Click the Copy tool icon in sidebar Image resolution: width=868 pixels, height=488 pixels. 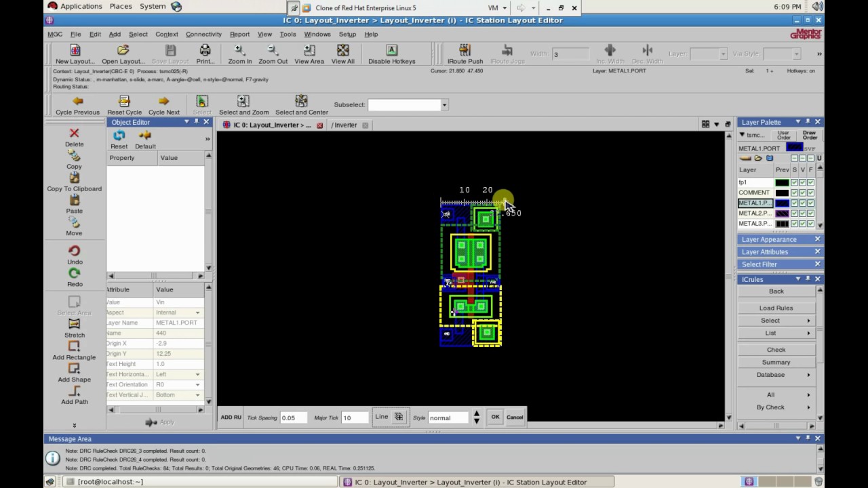pyautogui.click(x=74, y=156)
